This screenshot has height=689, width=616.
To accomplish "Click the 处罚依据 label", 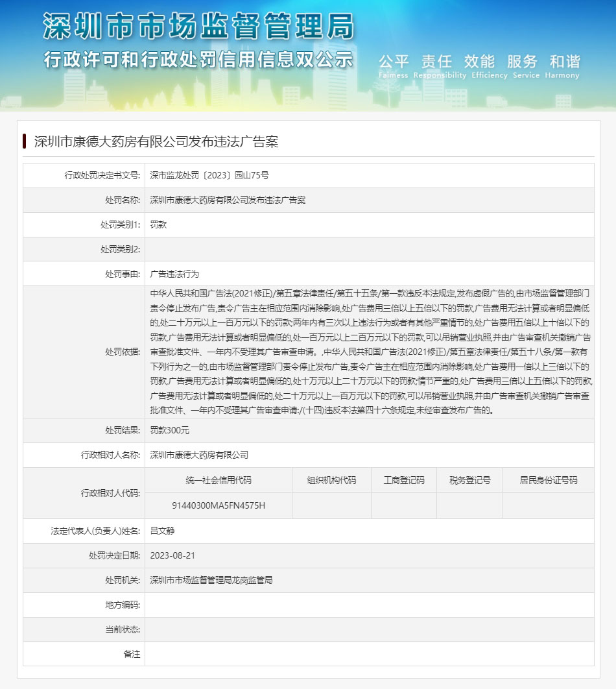I will pyautogui.click(x=123, y=352).
